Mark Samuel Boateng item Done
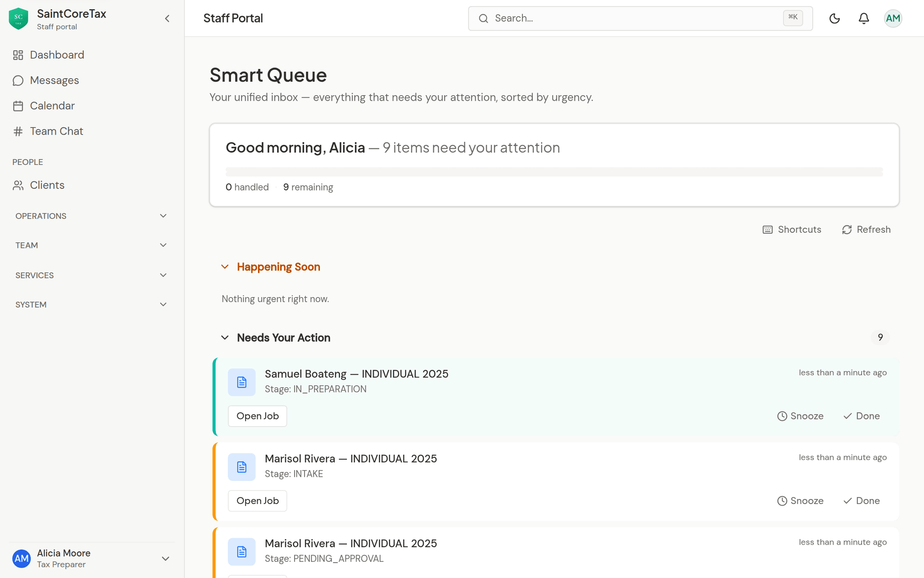 [x=862, y=416]
